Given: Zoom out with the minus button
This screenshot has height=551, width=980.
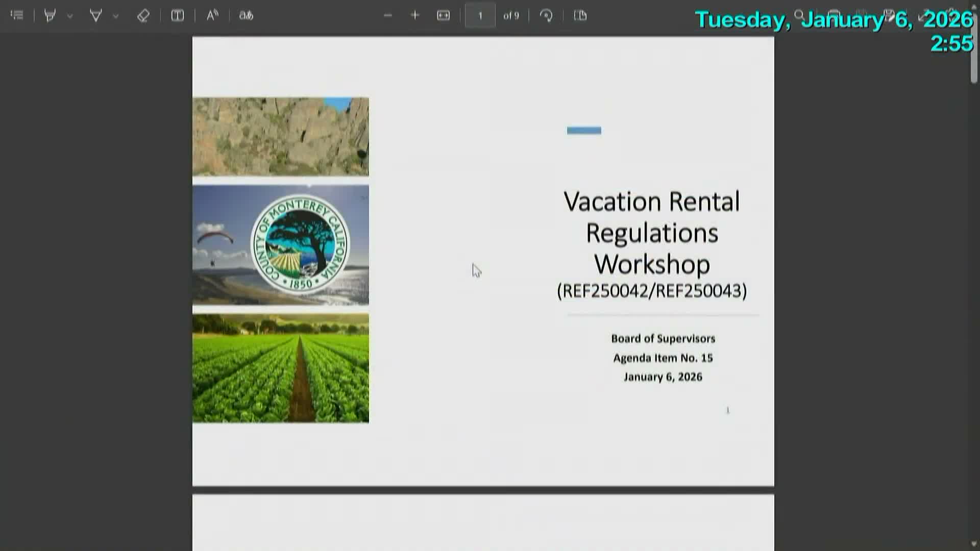Looking at the screenshot, I should [x=388, y=15].
